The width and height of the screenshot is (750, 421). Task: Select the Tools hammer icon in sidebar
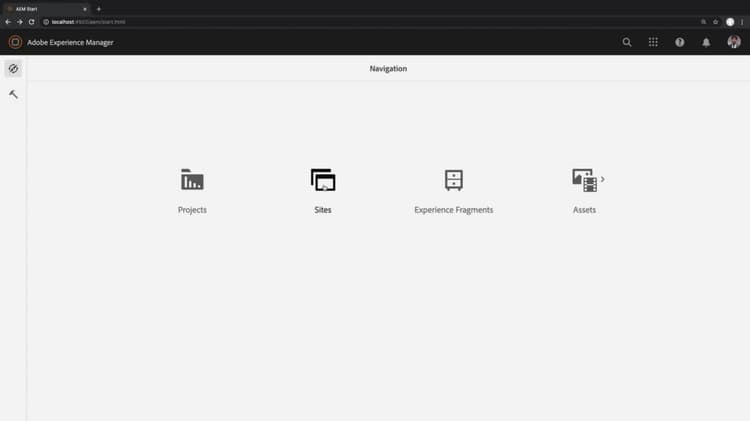pyautogui.click(x=13, y=94)
